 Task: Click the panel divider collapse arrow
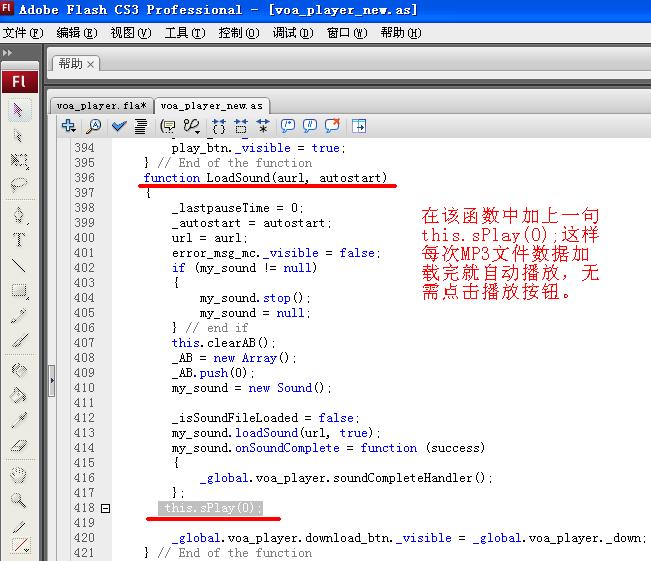click(51, 380)
